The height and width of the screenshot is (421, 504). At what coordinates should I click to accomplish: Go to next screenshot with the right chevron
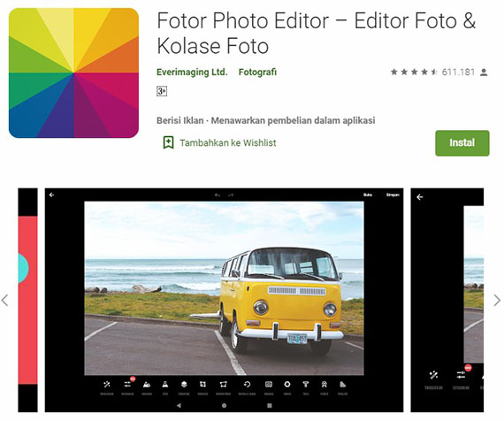497,301
